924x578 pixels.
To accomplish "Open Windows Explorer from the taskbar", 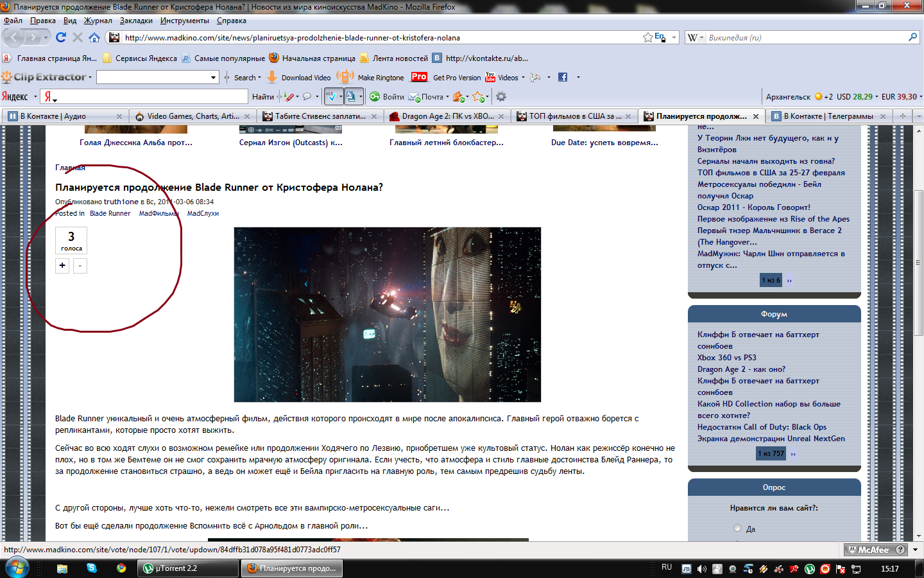I will pos(62,568).
